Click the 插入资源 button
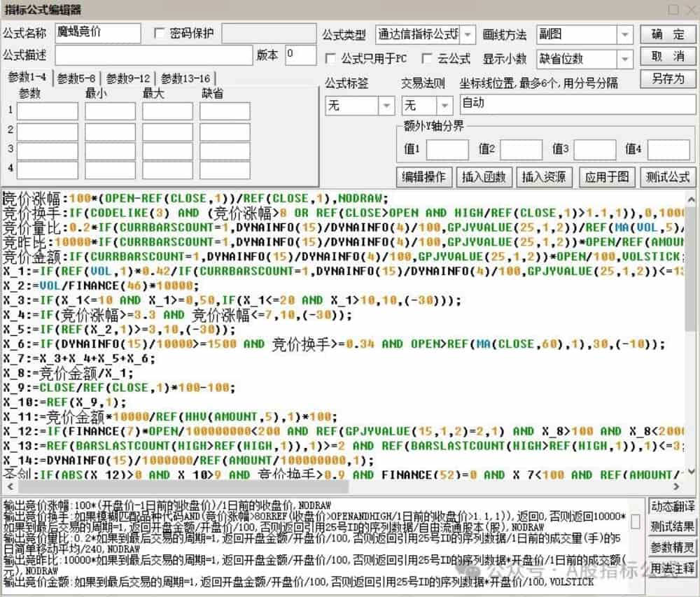The image size is (700, 597). [x=543, y=177]
